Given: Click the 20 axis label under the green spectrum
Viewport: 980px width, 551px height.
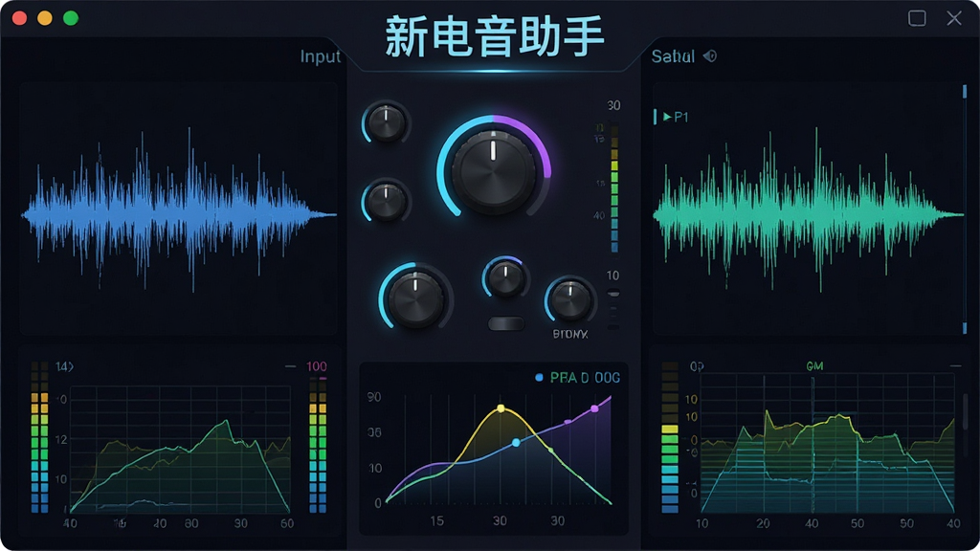Looking at the screenshot, I should coord(763,523).
